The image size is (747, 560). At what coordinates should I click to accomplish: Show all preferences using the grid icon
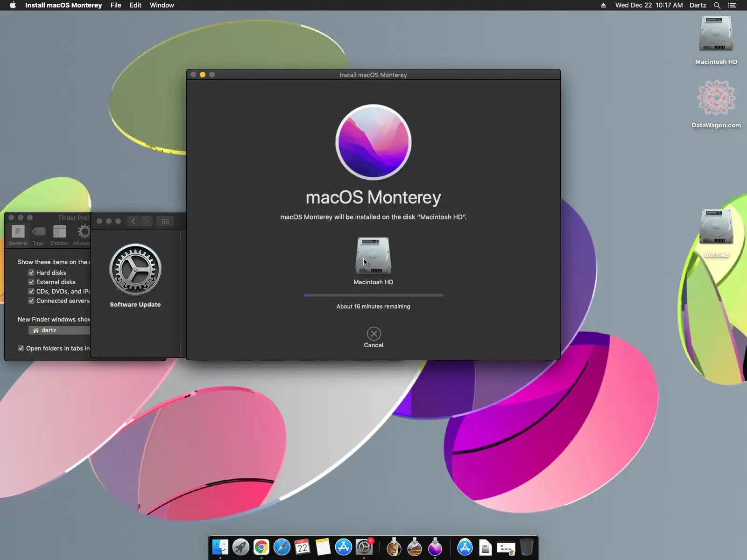pyautogui.click(x=165, y=221)
